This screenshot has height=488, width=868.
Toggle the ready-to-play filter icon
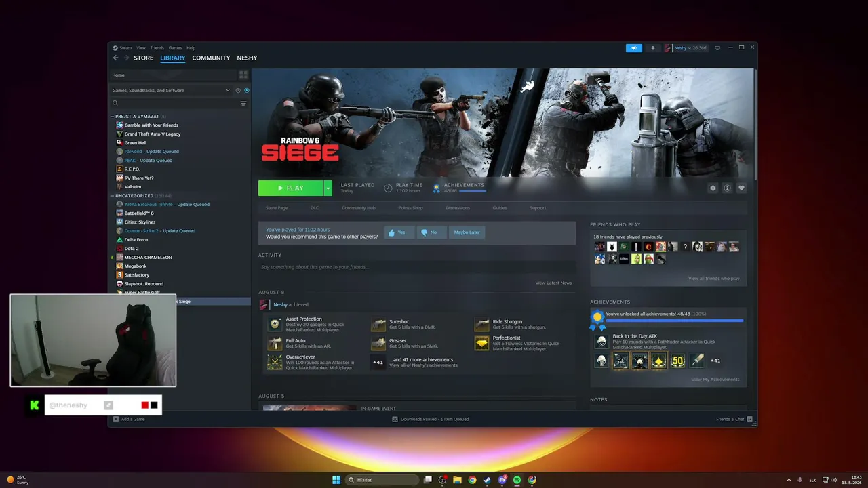pos(247,91)
